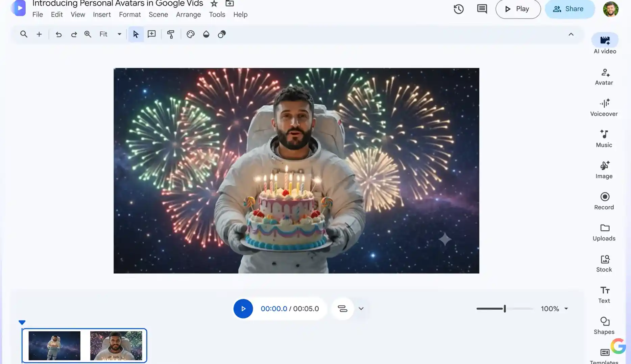Collapse the toolbar with the chevron
The height and width of the screenshot is (364, 631).
pos(571,34)
